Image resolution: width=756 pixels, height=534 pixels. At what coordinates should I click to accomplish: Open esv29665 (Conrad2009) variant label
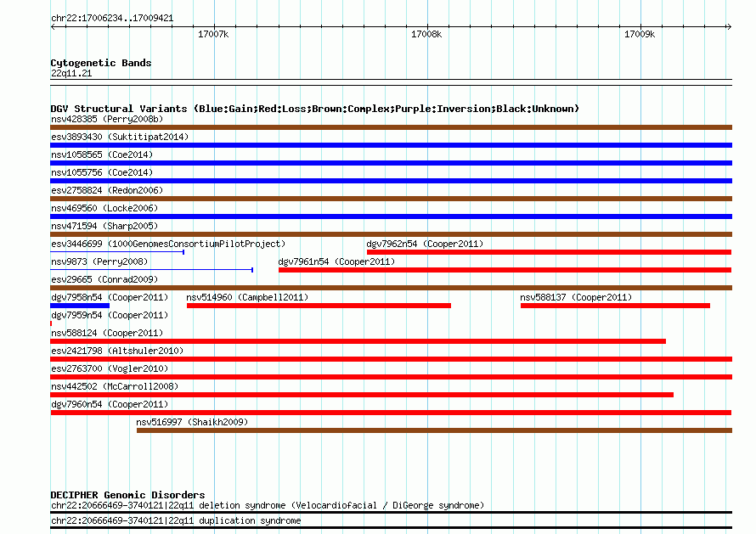pos(104,279)
